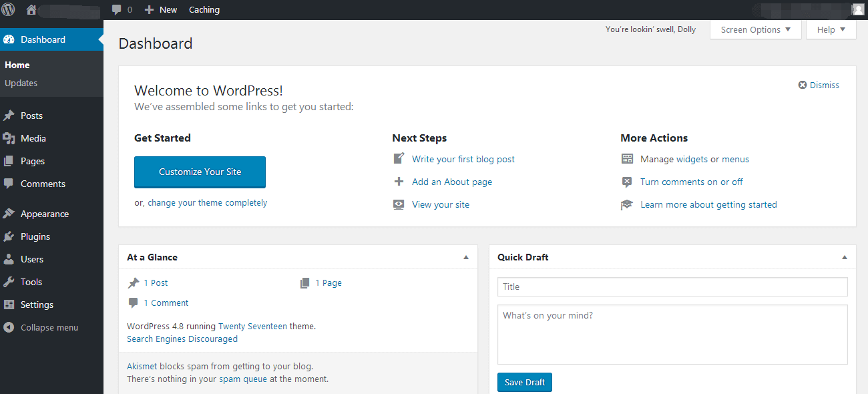Screen dimensions: 868x394
Task: Click the Customize Your Site button
Action: pyautogui.click(x=200, y=172)
